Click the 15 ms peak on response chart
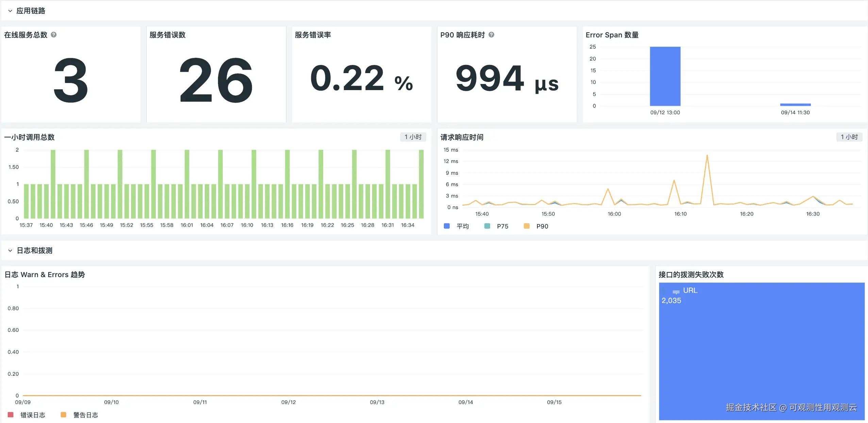 [707, 155]
